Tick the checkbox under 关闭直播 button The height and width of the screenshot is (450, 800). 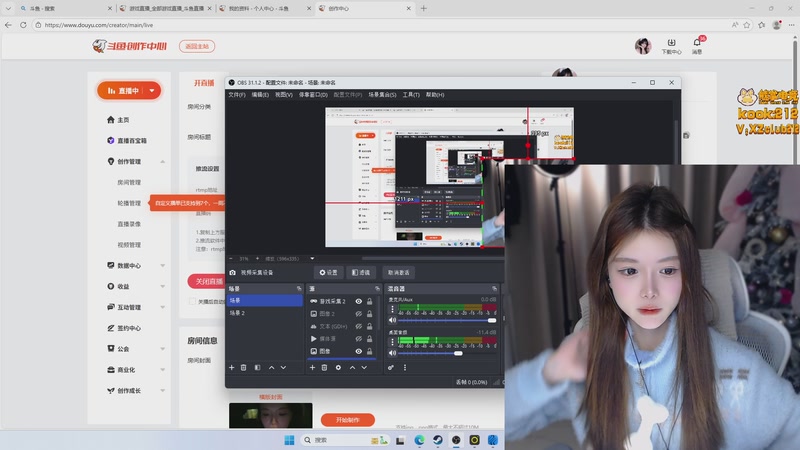pyautogui.click(x=192, y=302)
